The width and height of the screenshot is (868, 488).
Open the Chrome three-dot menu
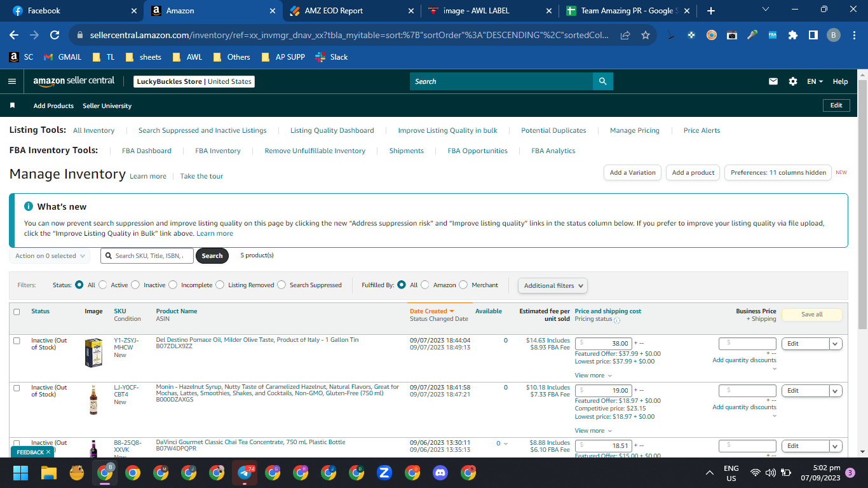853,35
